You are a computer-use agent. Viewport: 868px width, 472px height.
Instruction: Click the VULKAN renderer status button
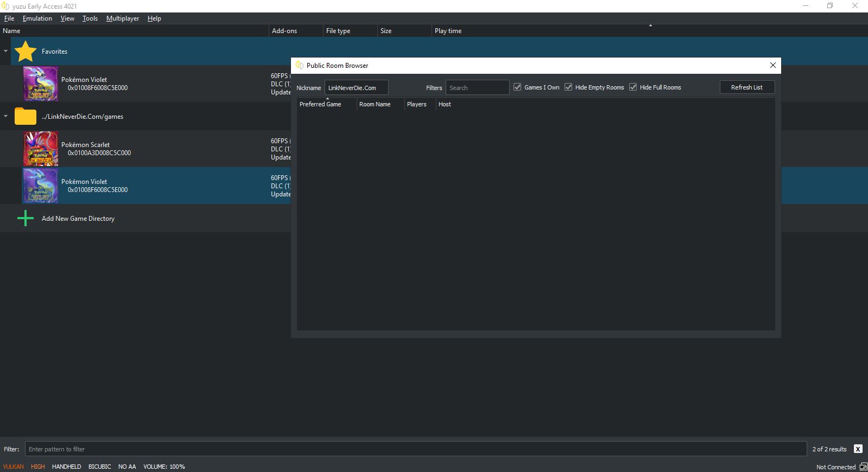14,467
